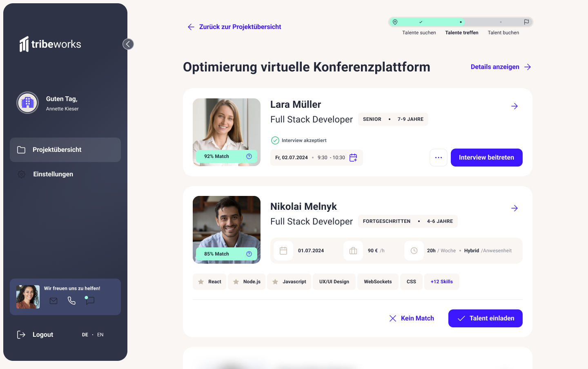
Task: Open the chat bubble icon in help box
Action: click(90, 301)
